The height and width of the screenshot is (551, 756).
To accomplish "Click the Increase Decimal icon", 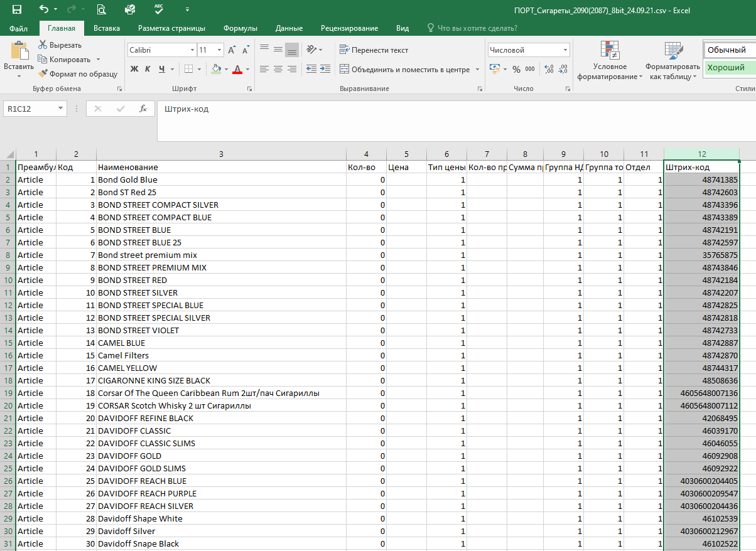I will click(549, 69).
